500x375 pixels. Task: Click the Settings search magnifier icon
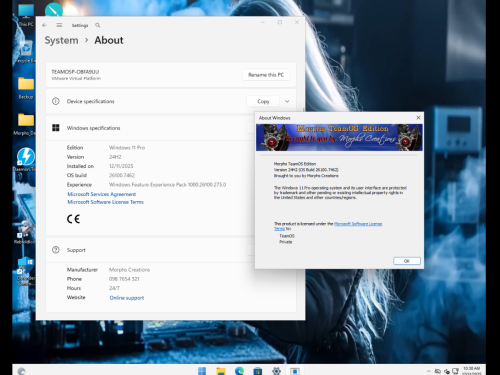98,25
